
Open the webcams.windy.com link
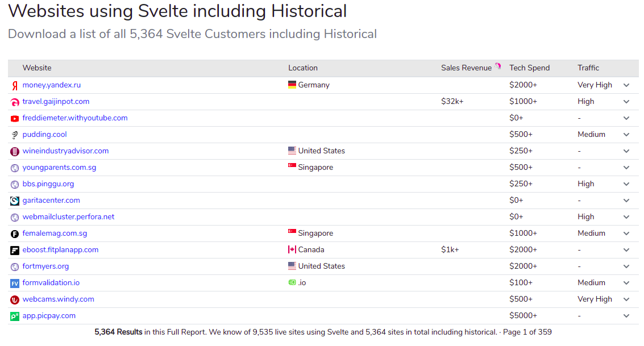[59, 299]
